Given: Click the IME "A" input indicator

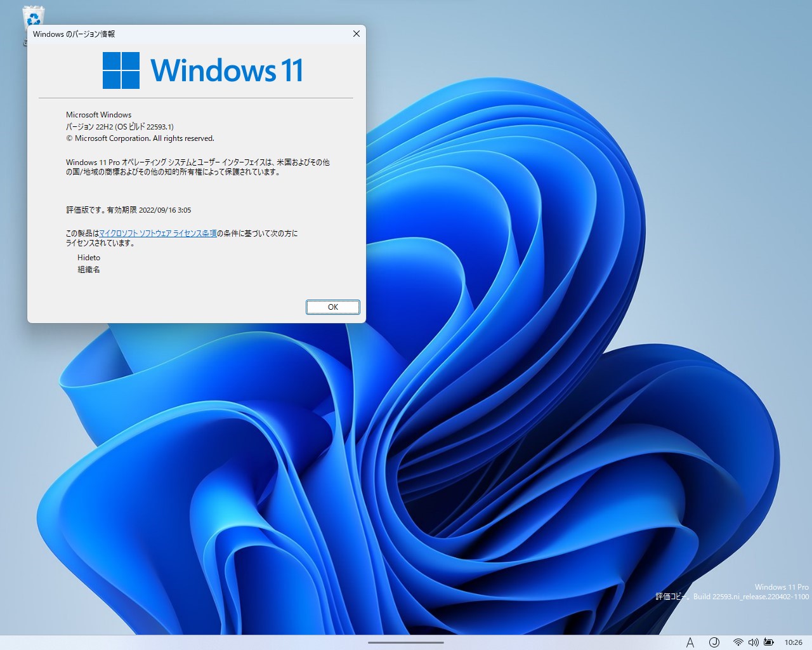Looking at the screenshot, I should pyautogui.click(x=691, y=642).
